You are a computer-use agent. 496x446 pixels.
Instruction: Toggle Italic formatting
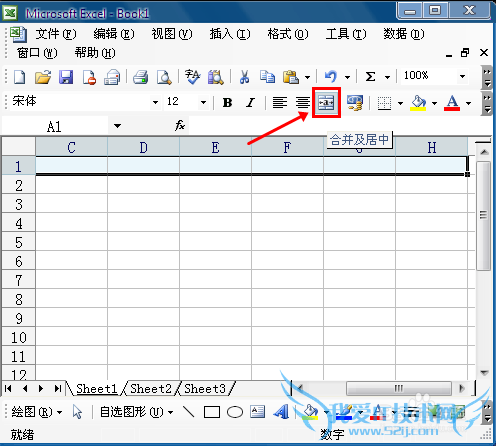[x=250, y=103]
